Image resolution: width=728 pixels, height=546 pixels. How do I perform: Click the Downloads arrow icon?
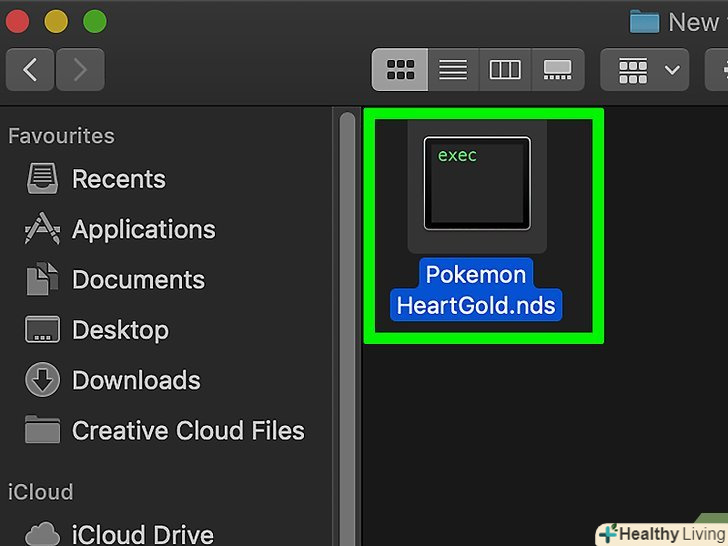[x=42, y=379]
